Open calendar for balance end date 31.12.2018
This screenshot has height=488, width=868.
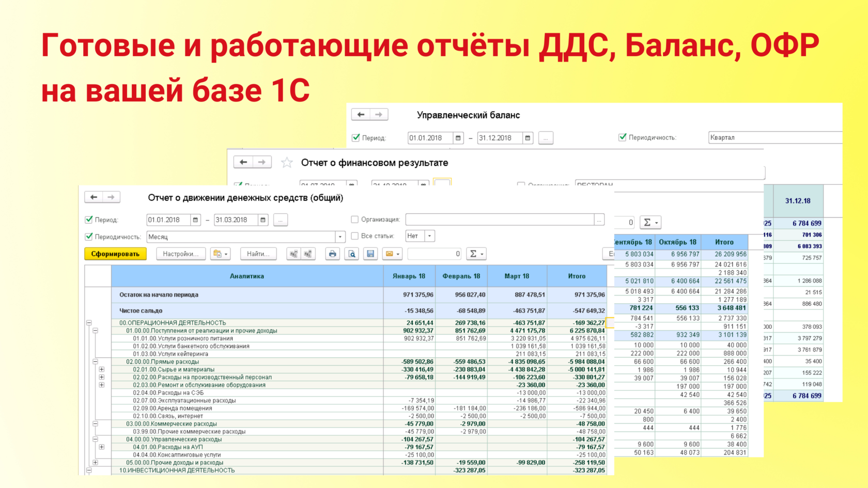click(528, 138)
